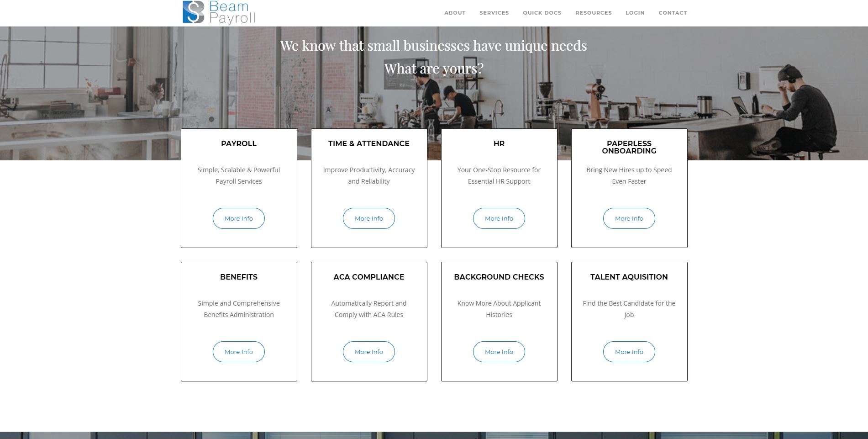This screenshot has width=868, height=439.
Task: Open the About menu item
Action: (455, 13)
